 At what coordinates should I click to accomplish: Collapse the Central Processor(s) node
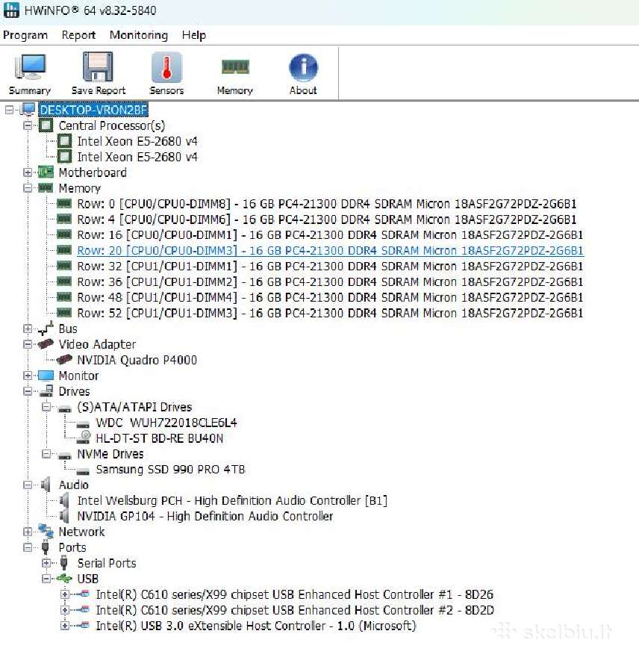point(28,125)
